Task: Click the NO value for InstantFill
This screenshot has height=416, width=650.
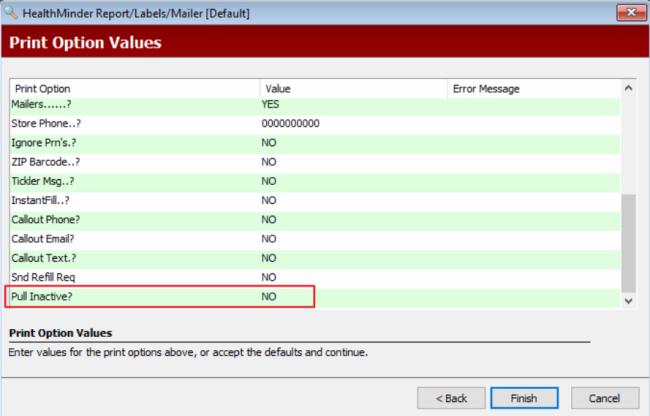Action: pos(269,201)
